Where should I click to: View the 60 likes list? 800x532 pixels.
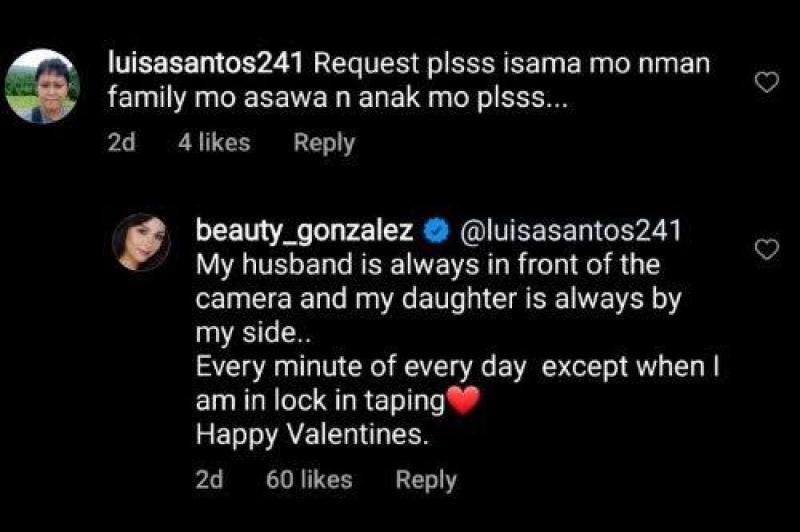coord(309,479)
